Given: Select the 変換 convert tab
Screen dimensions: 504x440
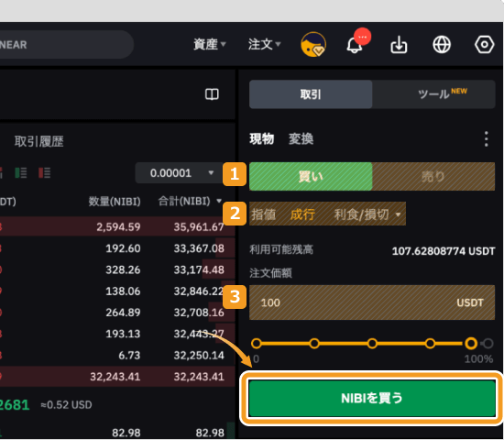Looking at the screenshot, I should [301, 139].
